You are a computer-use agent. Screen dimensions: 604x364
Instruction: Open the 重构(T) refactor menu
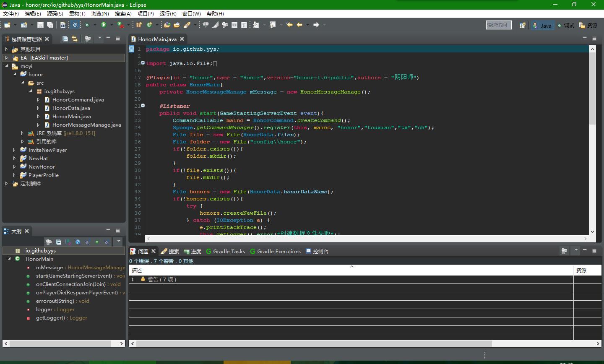point(77,14)
